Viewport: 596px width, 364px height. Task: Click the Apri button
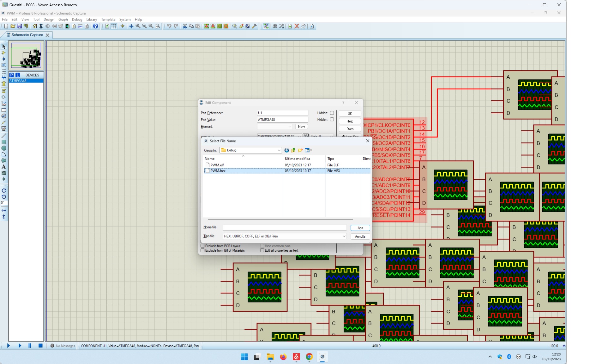360,228
